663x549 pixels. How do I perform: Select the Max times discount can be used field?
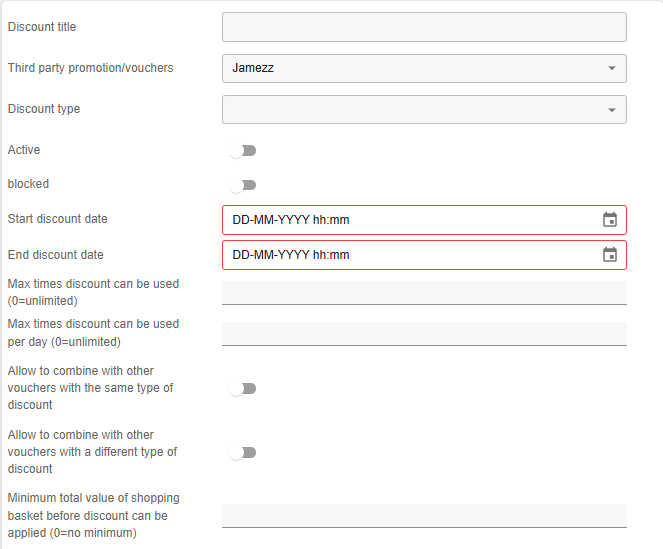point(424,292)
